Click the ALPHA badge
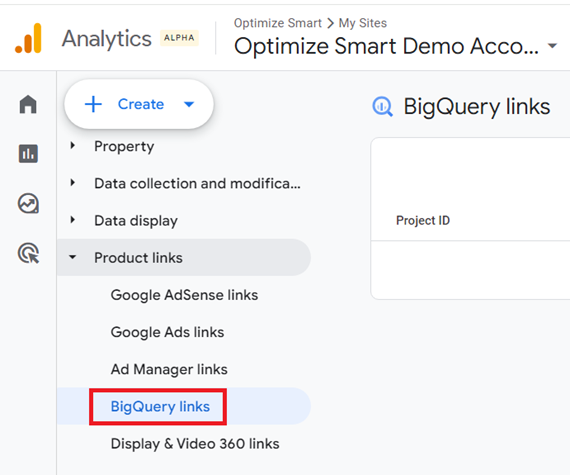The image size is (570, 475). 179,38
